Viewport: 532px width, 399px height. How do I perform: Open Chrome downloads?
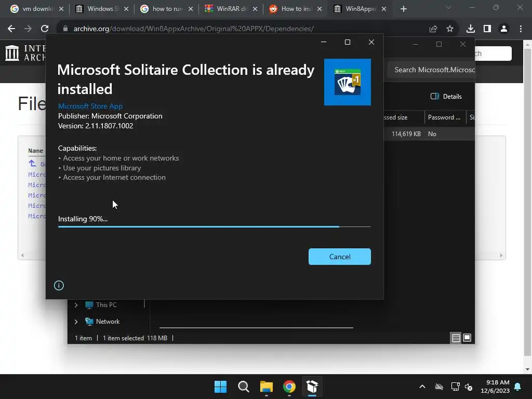coord(471,29)
